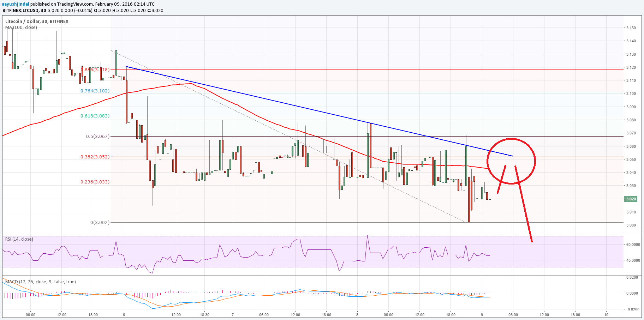Click the 18:30 time axis label
The height and width of the screenshot is (320, 644).
[205, 315]
